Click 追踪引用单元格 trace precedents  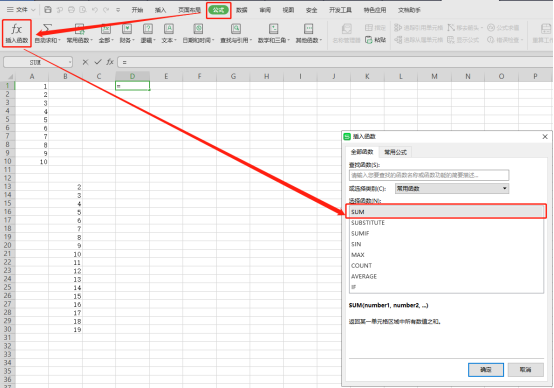pyautogui.click(x=418, y=28)
